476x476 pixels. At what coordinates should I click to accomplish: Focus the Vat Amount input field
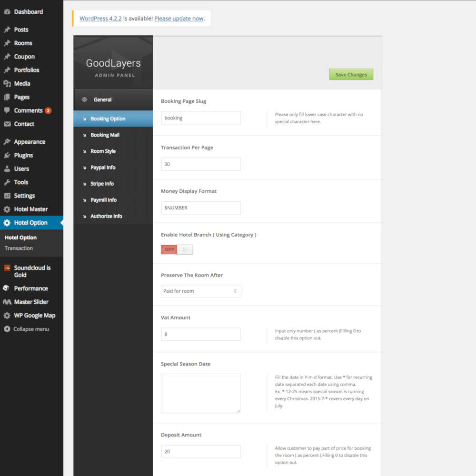pyautogui.click(x=200, y=334)
